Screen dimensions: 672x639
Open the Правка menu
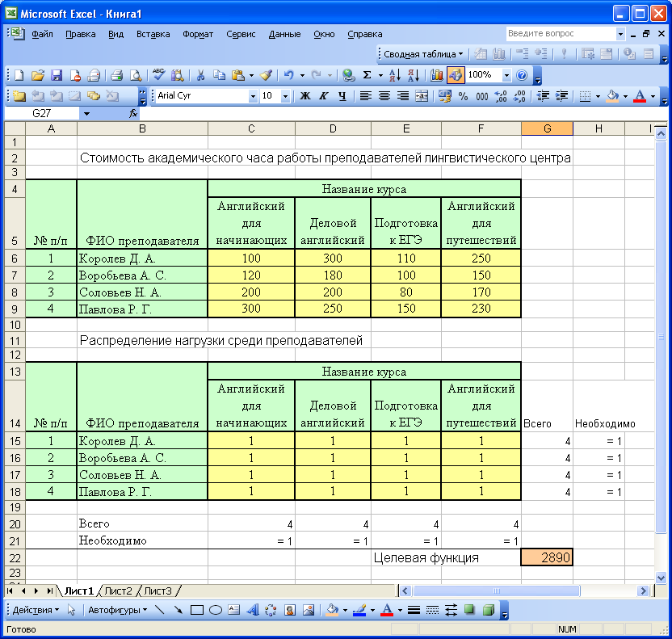81,34
